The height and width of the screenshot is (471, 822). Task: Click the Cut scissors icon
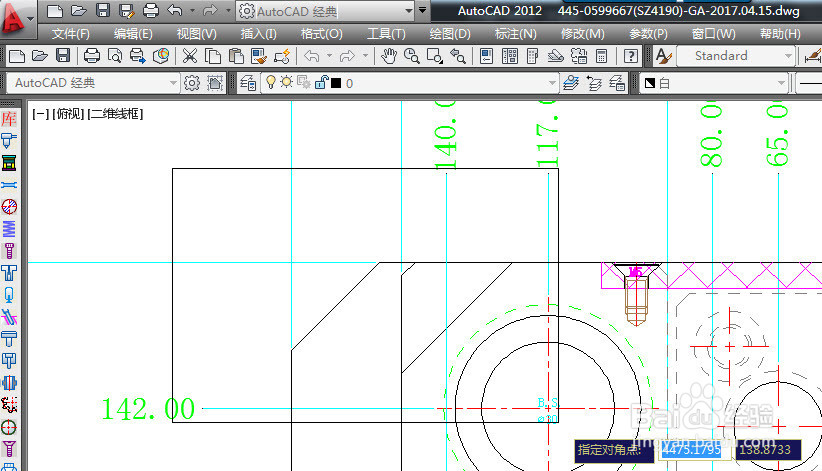189,56
